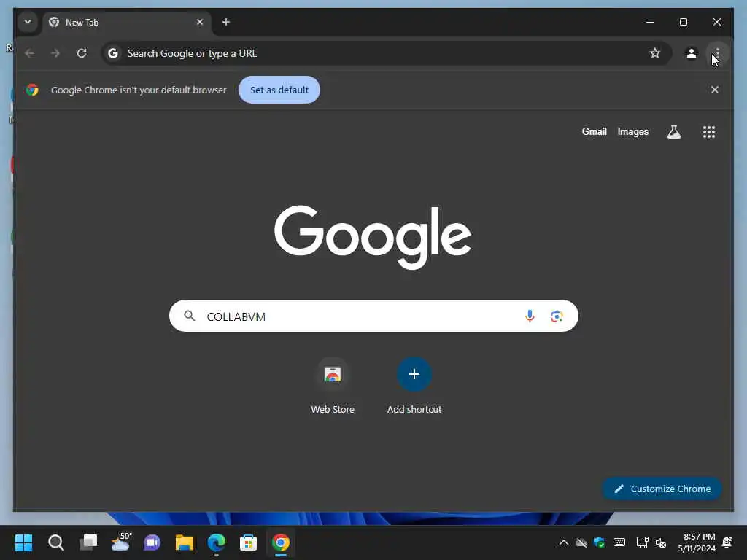This screenshot has width=747, height=560.
Task: Open Microsoft Store from taskbar
Action: pyautogui.click(x=248, y=542)
